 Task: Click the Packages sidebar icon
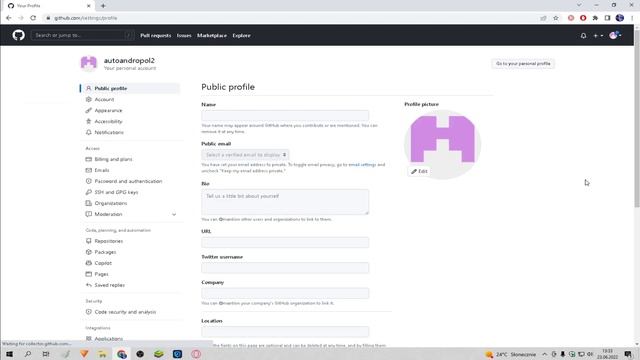point(89,252)
